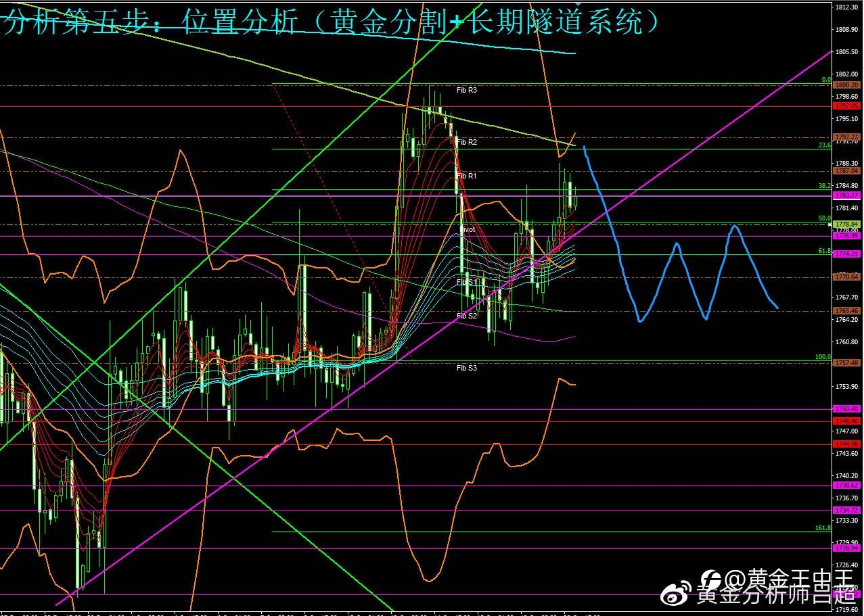Screen dimensions: 864x616
Task: Click the Fib S2 pivot label
Action: click(x=467, y=316)
